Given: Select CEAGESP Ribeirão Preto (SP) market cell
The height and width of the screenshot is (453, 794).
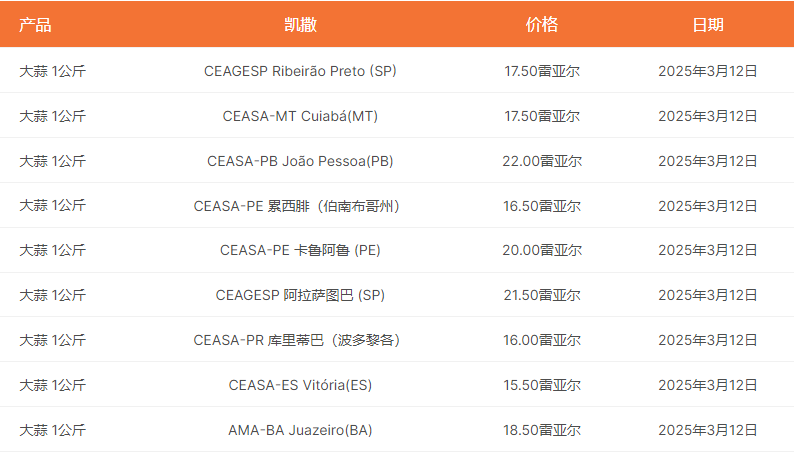Looking at the screenshot, I should 300,71.
